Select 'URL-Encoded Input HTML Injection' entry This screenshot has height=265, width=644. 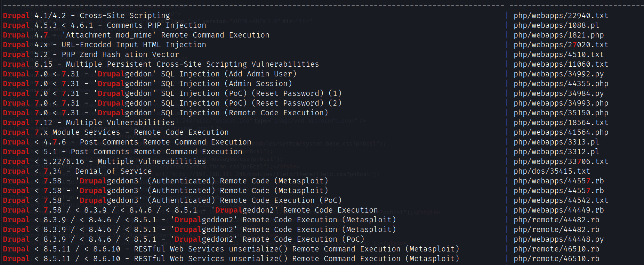[134, 45]
